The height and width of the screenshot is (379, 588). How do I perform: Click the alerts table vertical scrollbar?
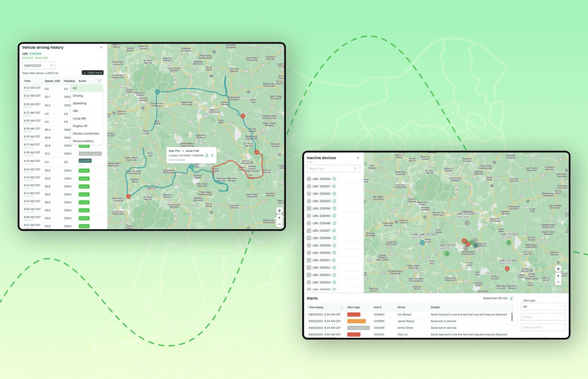click(x=512, y=317)
